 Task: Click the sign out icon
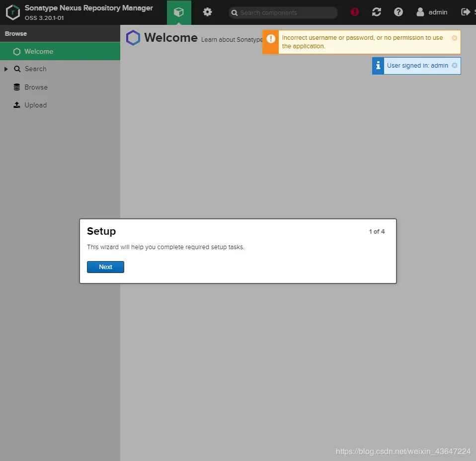466,12
